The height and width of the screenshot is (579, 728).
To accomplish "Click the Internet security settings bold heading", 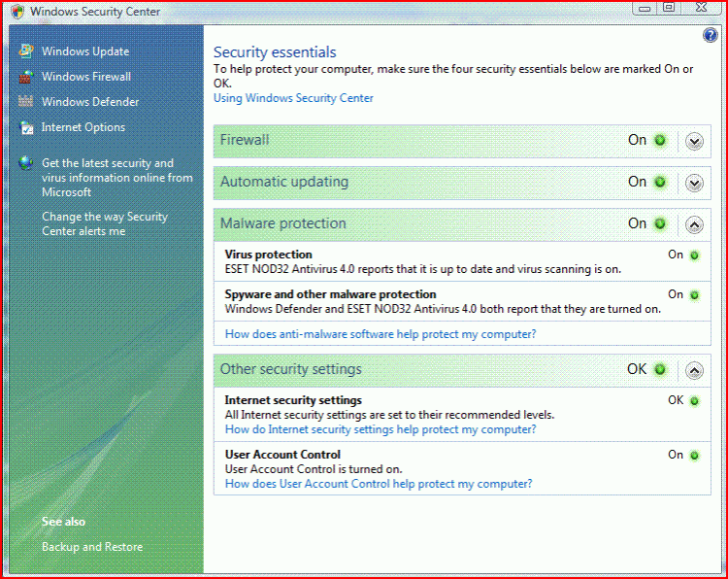I will pos(293,400).
